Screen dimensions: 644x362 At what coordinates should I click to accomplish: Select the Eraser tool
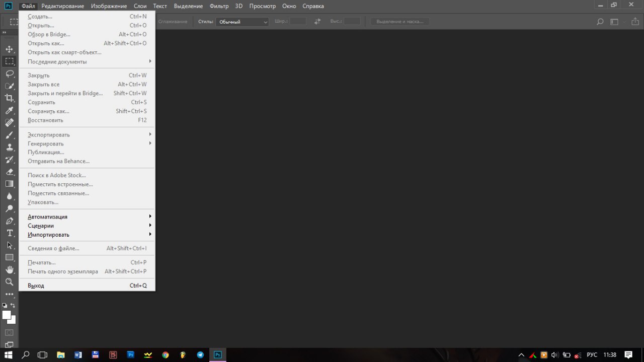[9, 172]
